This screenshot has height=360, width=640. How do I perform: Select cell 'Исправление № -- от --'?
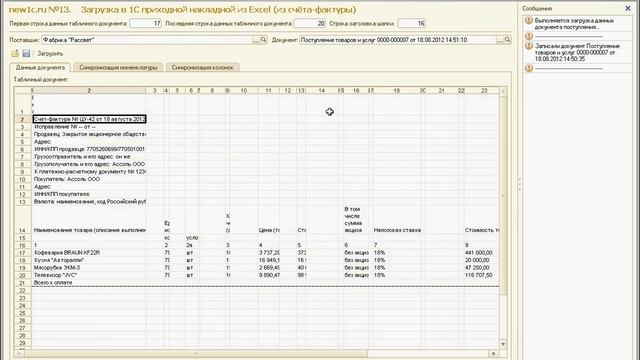[x=89, y=127]
